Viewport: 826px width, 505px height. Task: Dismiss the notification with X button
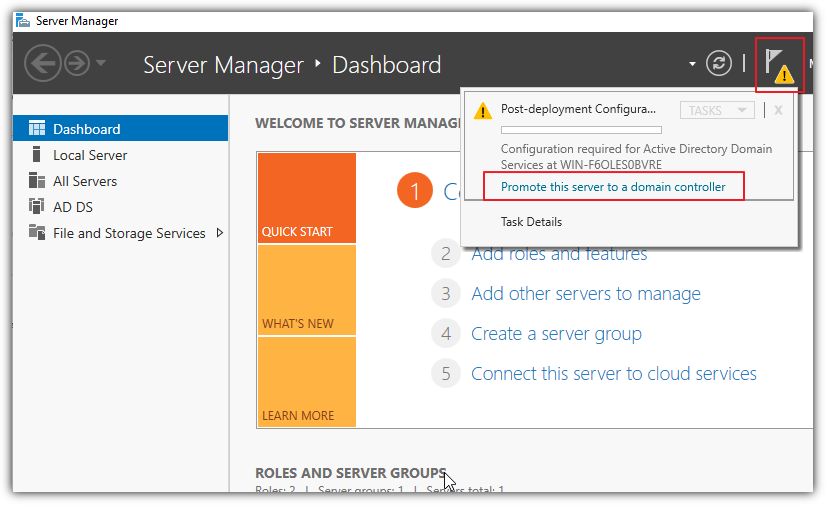[778, 110]
